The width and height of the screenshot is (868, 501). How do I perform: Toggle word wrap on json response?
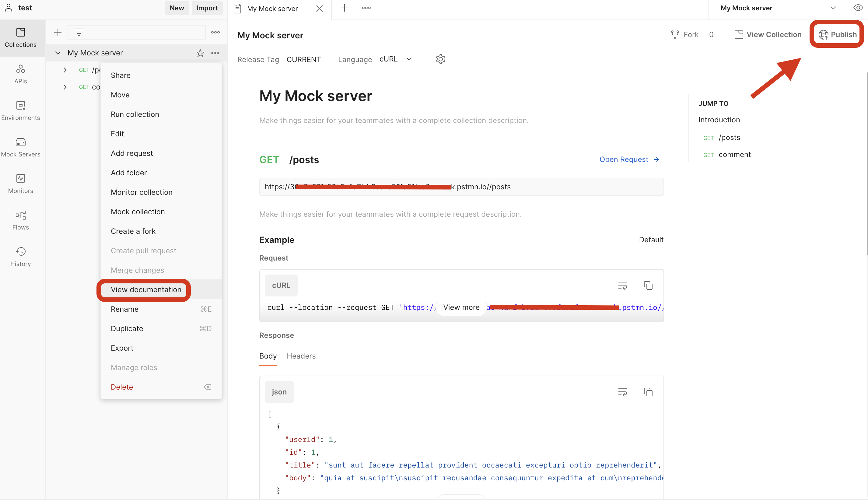622,392
